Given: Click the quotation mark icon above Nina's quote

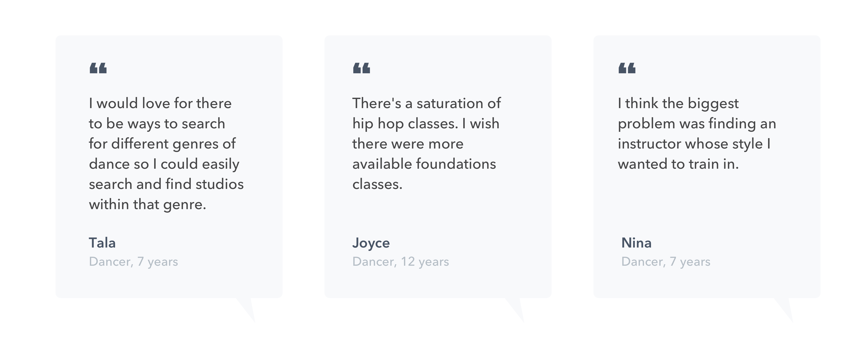Looking at the screenshot, I should pos(627,68).
